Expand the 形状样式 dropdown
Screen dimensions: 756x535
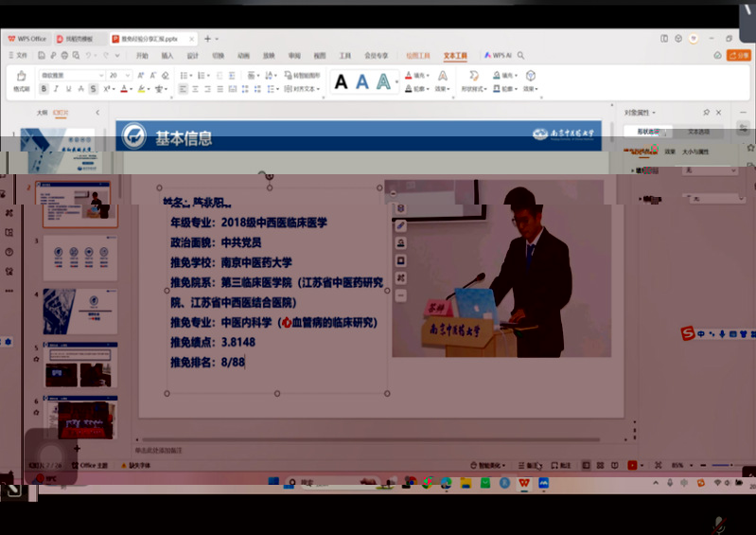pos(475,89)
